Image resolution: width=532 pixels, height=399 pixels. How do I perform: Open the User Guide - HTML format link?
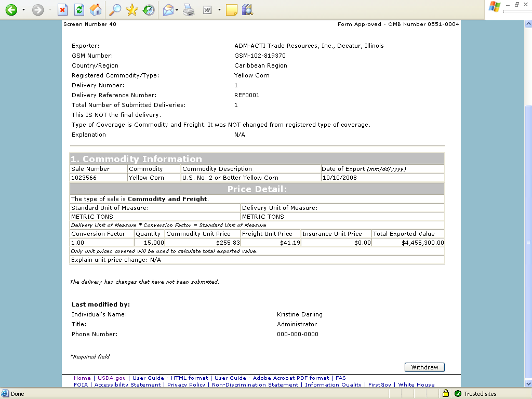pos(170,378)
